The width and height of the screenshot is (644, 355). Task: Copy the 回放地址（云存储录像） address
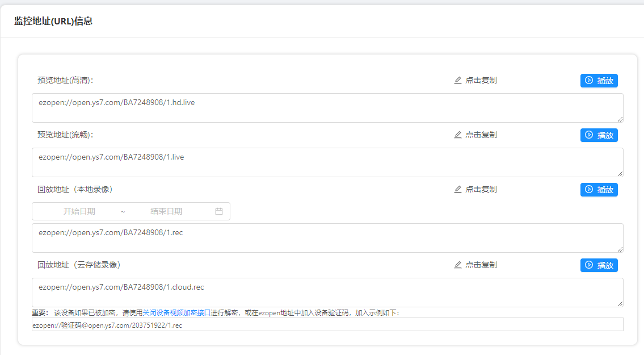(x=475, y=265)
